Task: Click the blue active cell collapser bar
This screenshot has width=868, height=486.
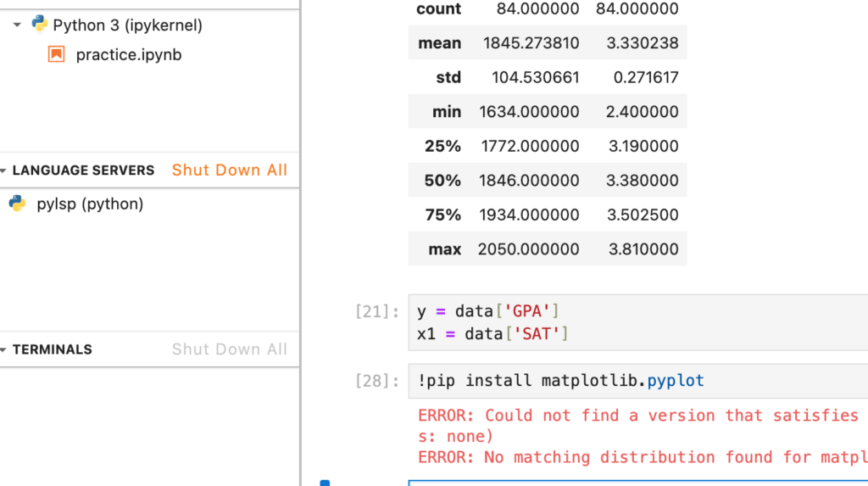Action: coord(325,483)
